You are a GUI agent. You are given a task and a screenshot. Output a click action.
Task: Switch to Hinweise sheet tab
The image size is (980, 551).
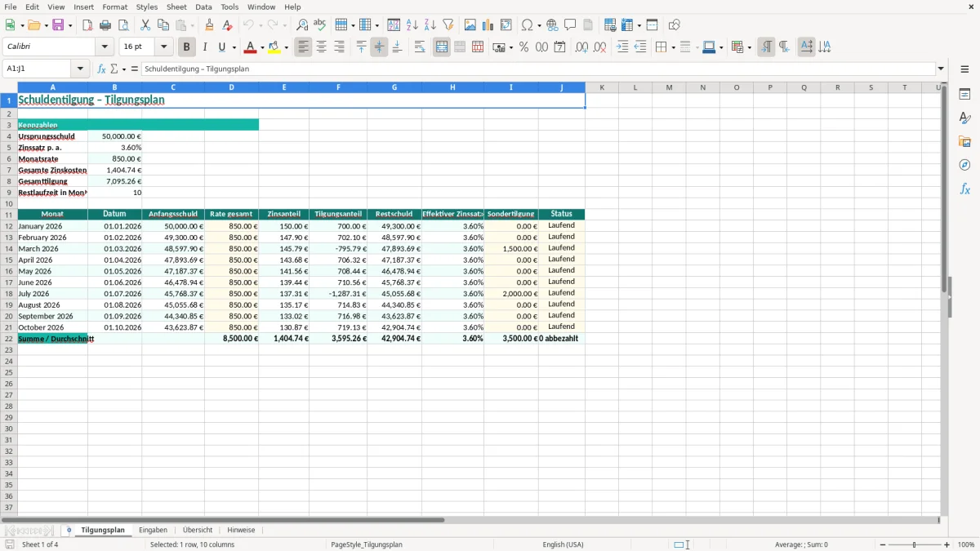[x=241, y=530]
